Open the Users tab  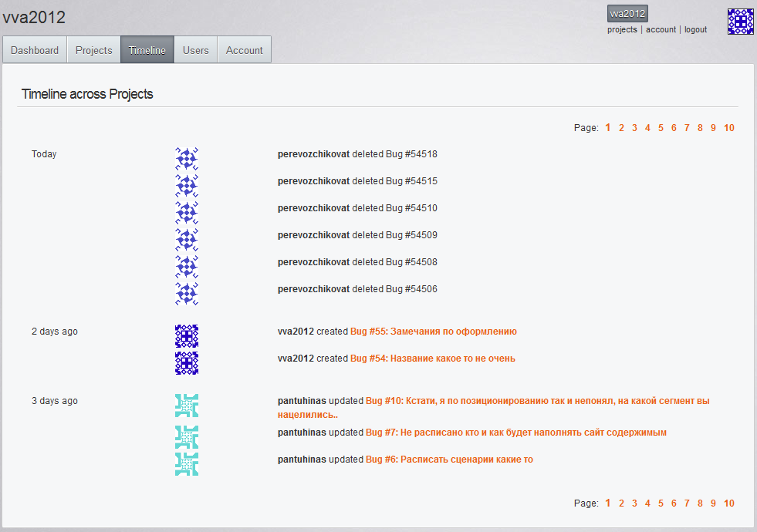[x=195, y=50]
